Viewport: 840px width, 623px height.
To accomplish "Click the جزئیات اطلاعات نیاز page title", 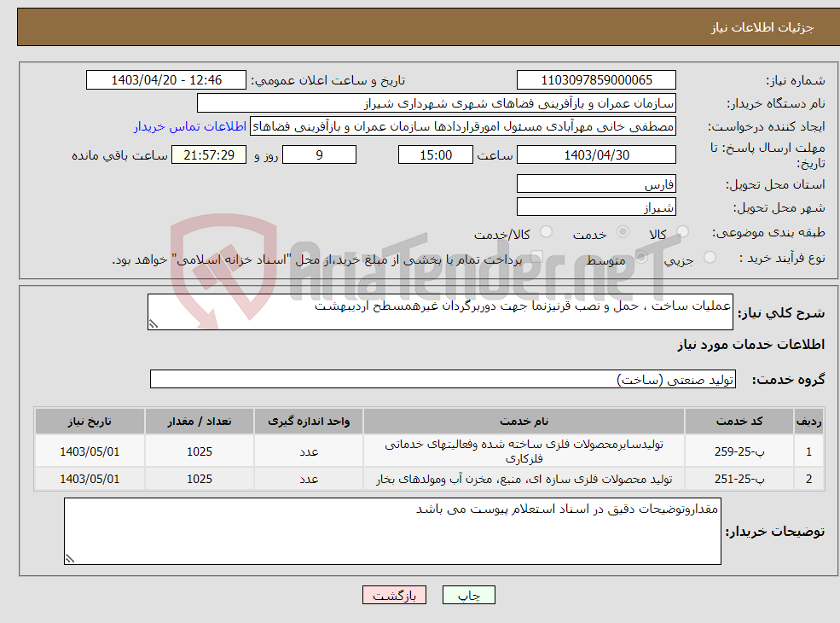I will [x=762, y=27].
